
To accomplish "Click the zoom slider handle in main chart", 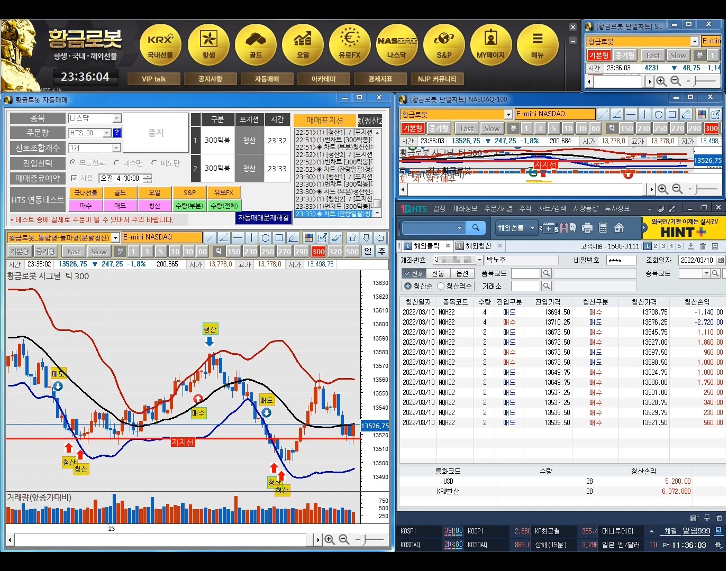I will click(365, 539).
